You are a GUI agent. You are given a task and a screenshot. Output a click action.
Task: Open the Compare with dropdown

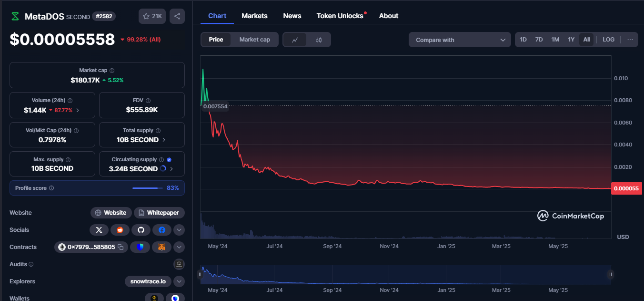click(x=460, y=40)
